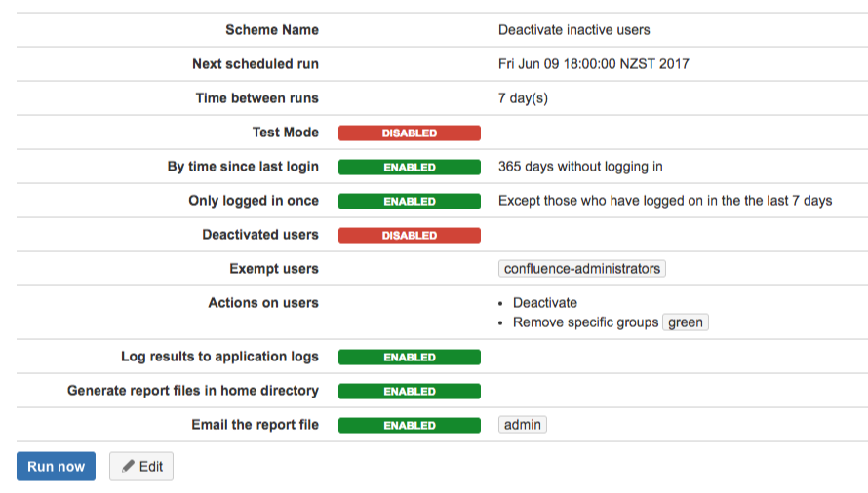This screenshot has height=493, width=868.
Task: Click the Edit button label
Action: pyautogui.click(x=151, y=467)
